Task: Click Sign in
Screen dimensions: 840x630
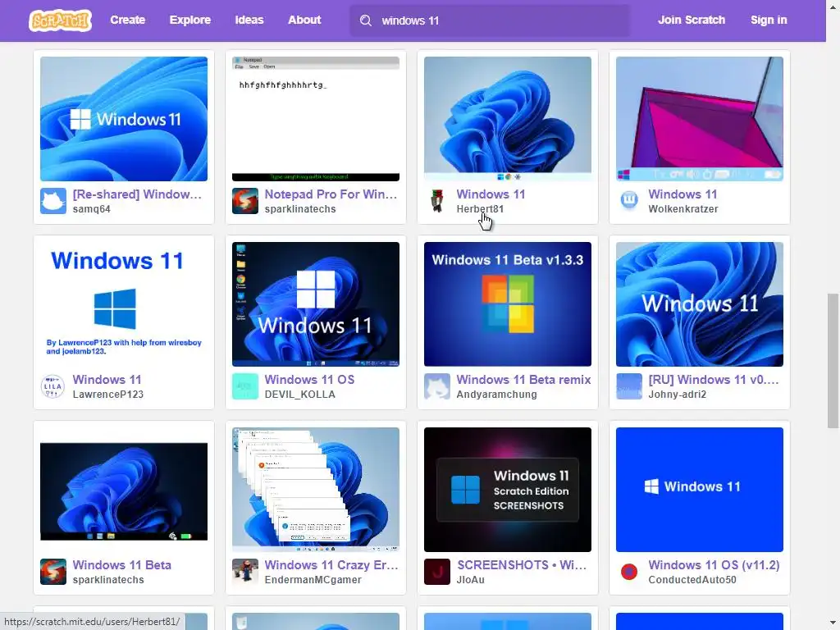Action: tap(769, 20)
